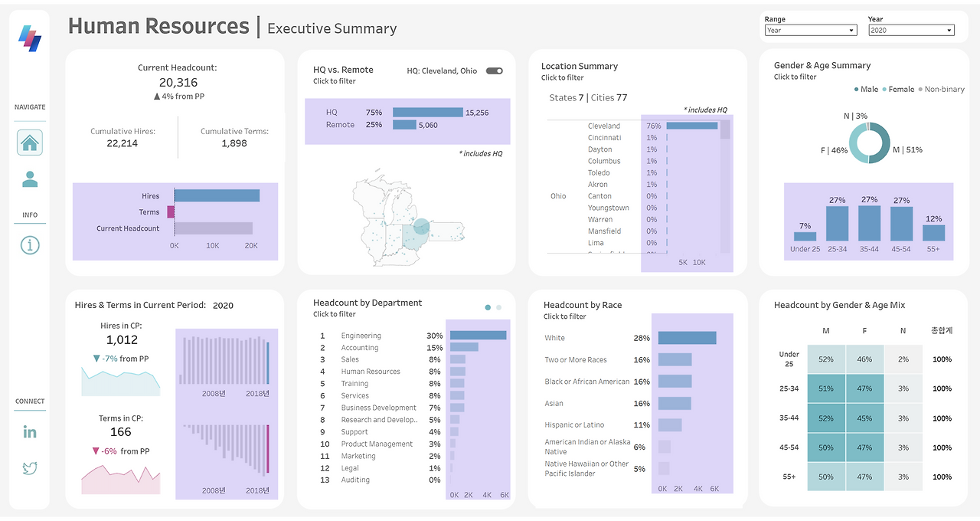Open the Range dropdown

click(x=811, y=30)
